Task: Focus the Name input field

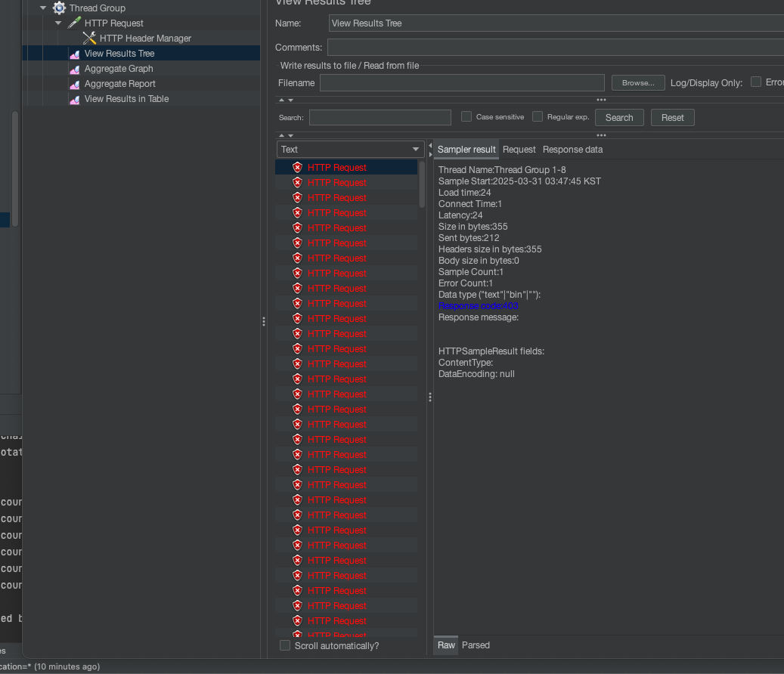Action: pyautogui.click(x=556, y=23)
